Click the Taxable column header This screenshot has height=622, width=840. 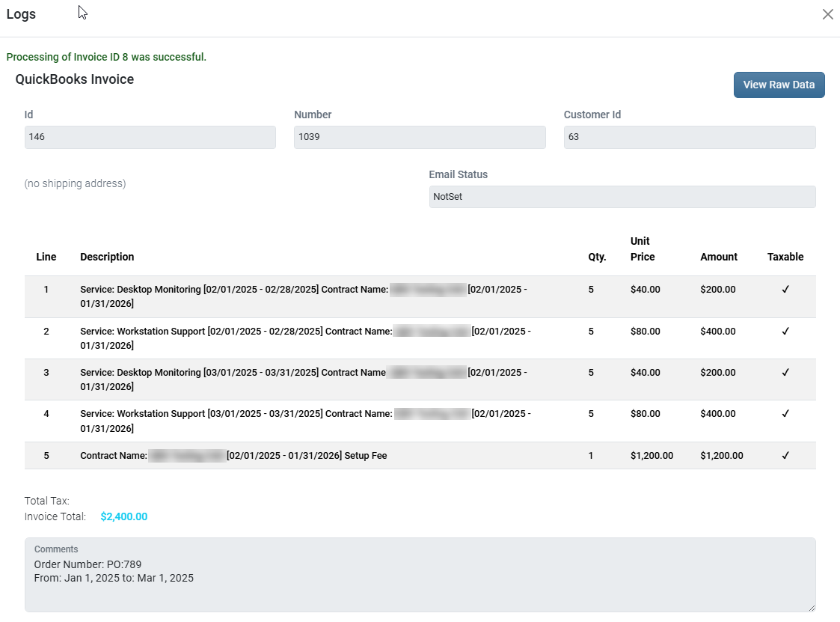pos(785,257)
